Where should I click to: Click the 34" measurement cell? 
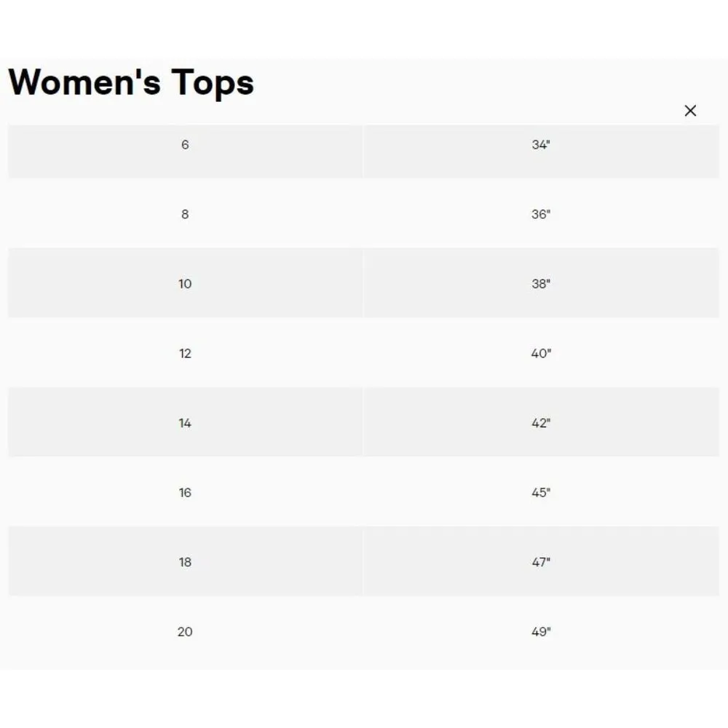(541, 145)
